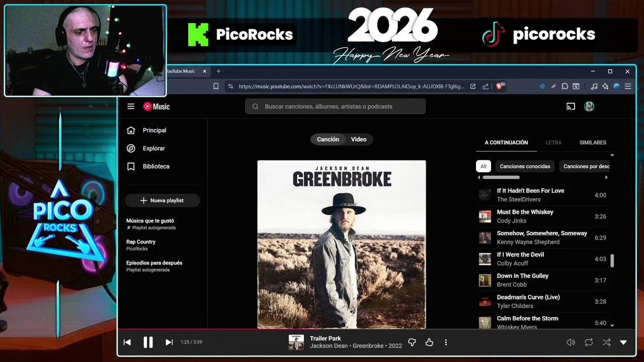Play If It Hadn't Been For Love from the queue

tap(542, 195)
